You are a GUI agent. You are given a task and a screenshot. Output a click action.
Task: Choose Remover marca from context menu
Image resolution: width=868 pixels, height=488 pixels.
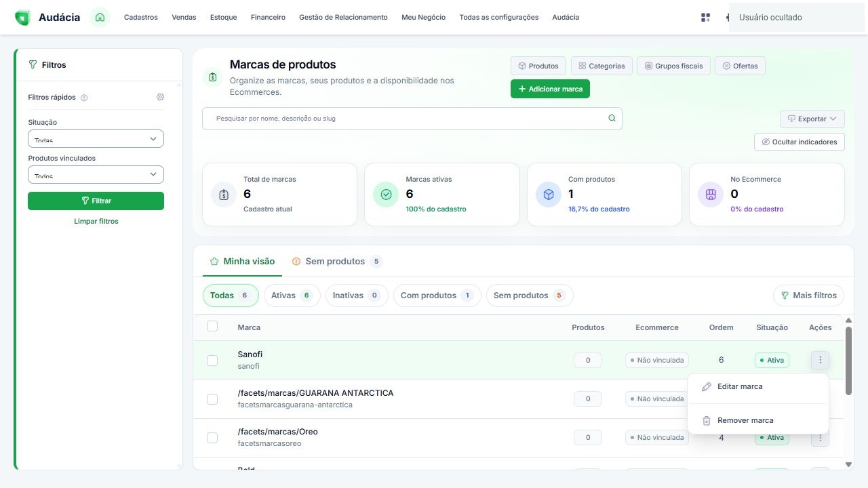coord(758,420)
